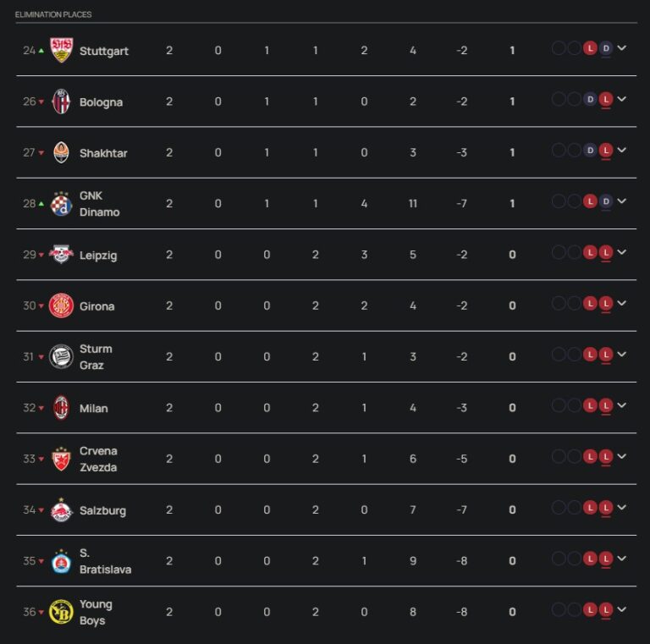Click Stuttgart's red loss form badge
The image size is (650, 644).
pyautogui.click(x=590, y=48)
